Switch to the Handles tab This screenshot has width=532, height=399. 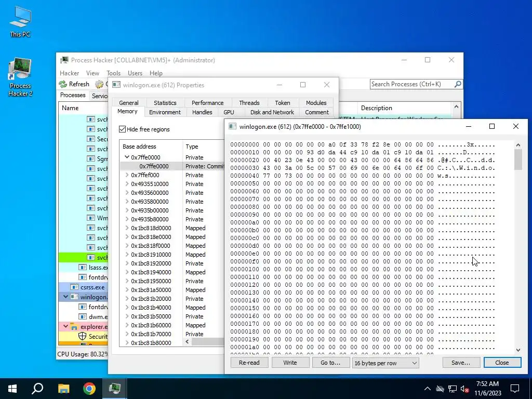click(202, 112)
